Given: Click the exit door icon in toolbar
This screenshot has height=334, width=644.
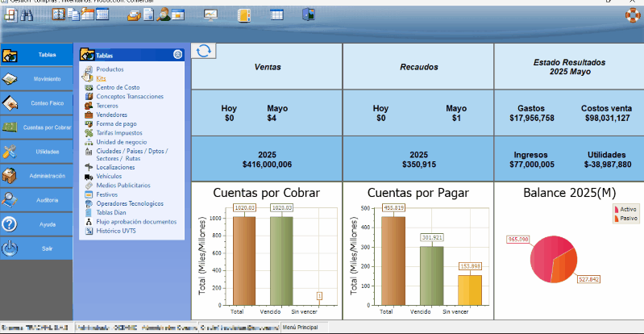Looking at the screenshot, I should point(308,15).
